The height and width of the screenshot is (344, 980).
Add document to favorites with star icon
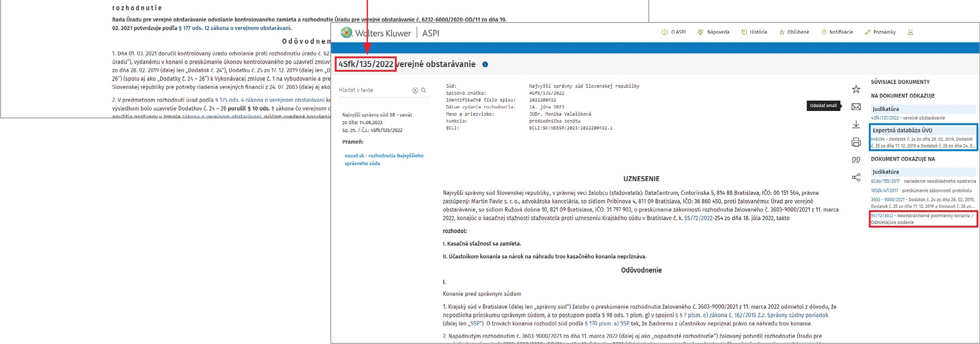click(856, 89)
